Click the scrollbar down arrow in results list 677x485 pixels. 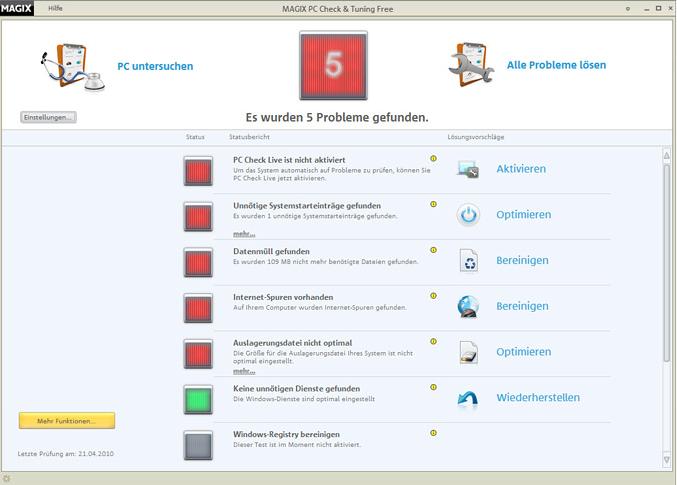pyautogui.click(x=666, y=459)
